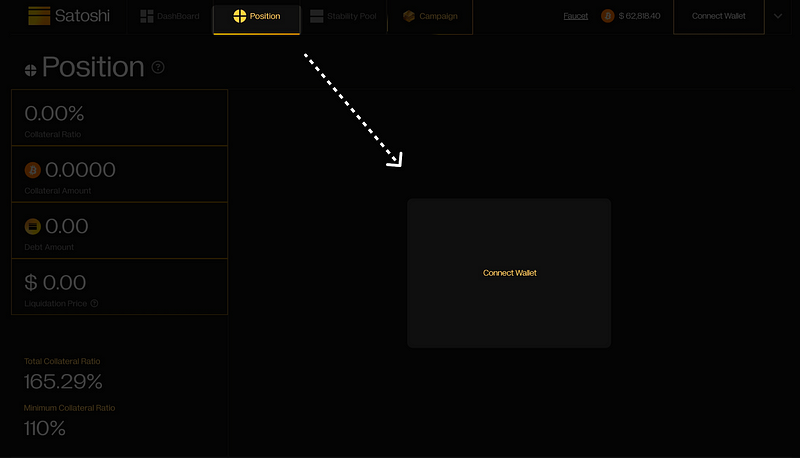The height and width of the screenshot is (458, 800).
Task: Click Connect Wallet in the center panel
Action: pos(510,273)
